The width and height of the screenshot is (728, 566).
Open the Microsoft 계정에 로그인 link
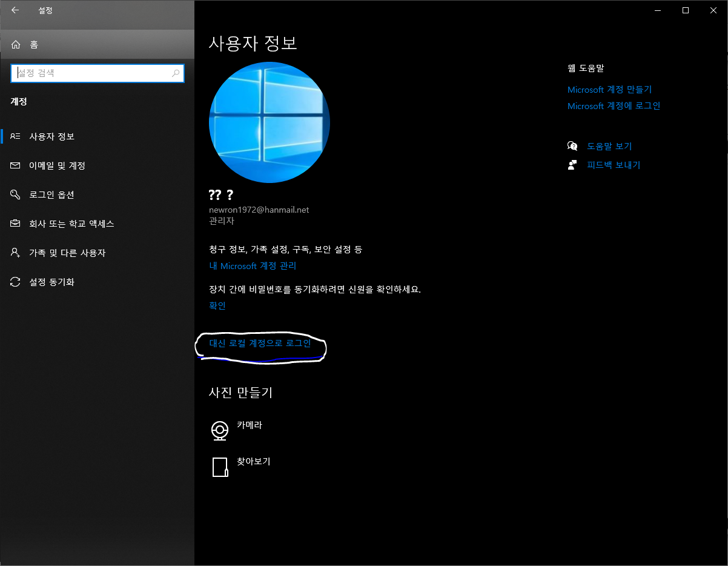pos(614,106)
